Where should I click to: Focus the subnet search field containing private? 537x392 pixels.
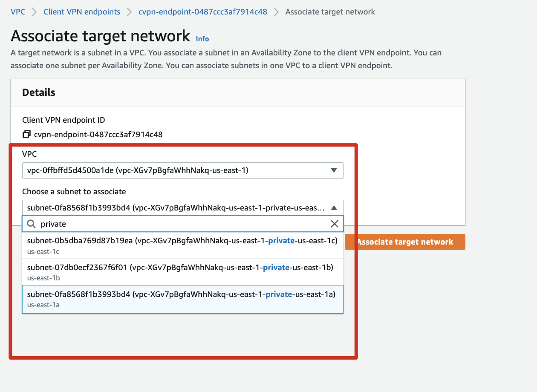point(183,224)
